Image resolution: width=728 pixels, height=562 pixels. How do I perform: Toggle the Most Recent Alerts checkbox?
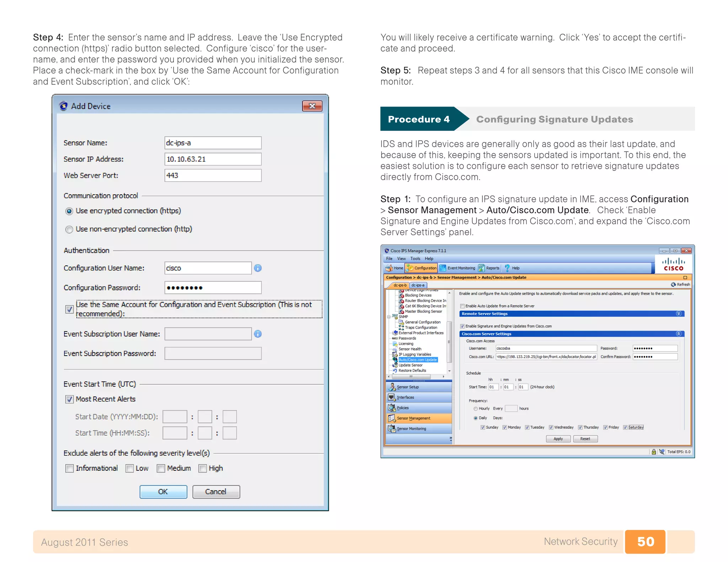pyautogui.click(x=69, y=399)
